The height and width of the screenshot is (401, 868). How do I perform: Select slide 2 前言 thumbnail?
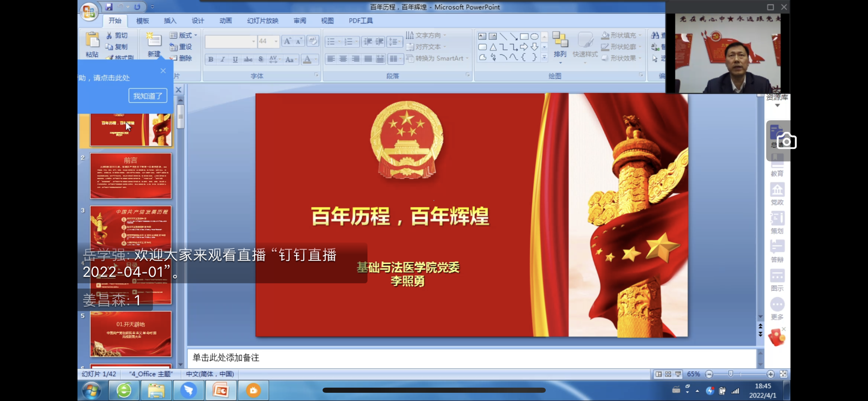click(131, 176)
